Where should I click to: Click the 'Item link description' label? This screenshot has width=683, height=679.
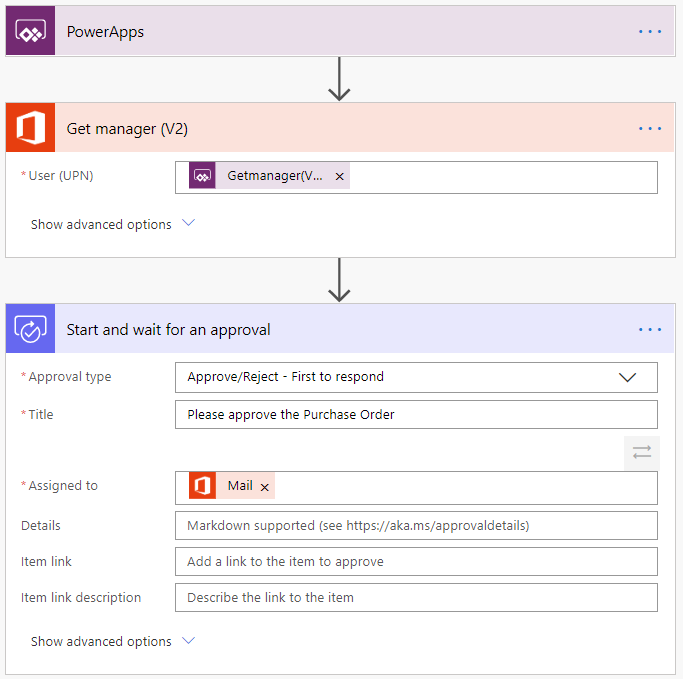pyautogui.click(x=81, y=598)
